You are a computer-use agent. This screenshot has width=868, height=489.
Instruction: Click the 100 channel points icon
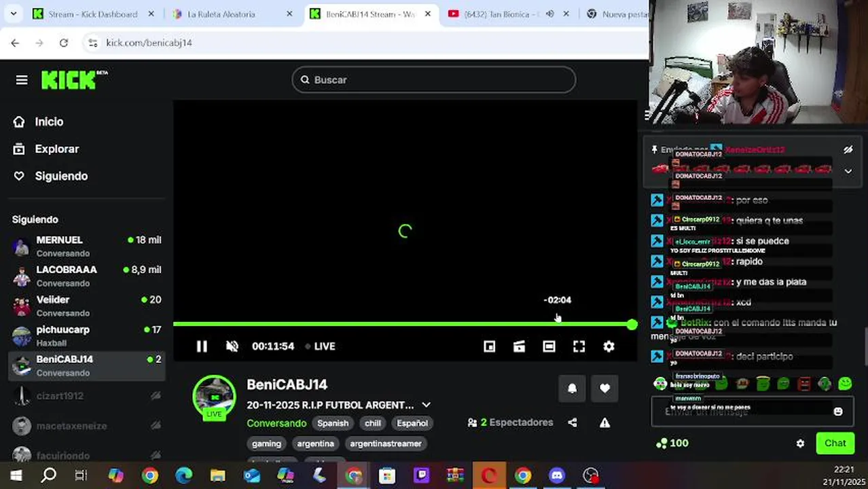(661, 443)
